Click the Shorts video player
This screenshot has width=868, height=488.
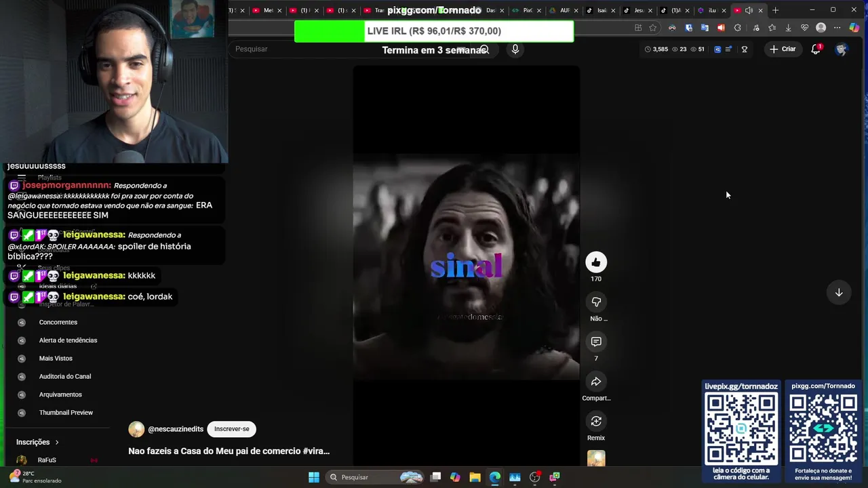pos(466,266)
